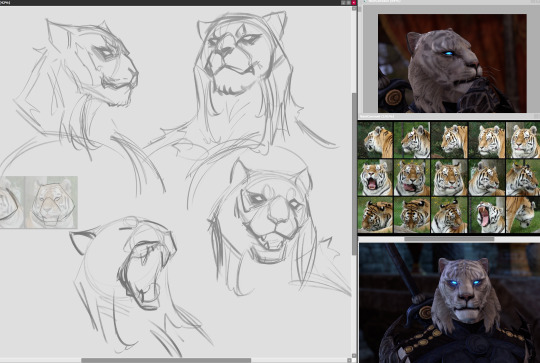
Task: Click the scroll-up arrow of the sketch canvas
Action: (354, 8)
